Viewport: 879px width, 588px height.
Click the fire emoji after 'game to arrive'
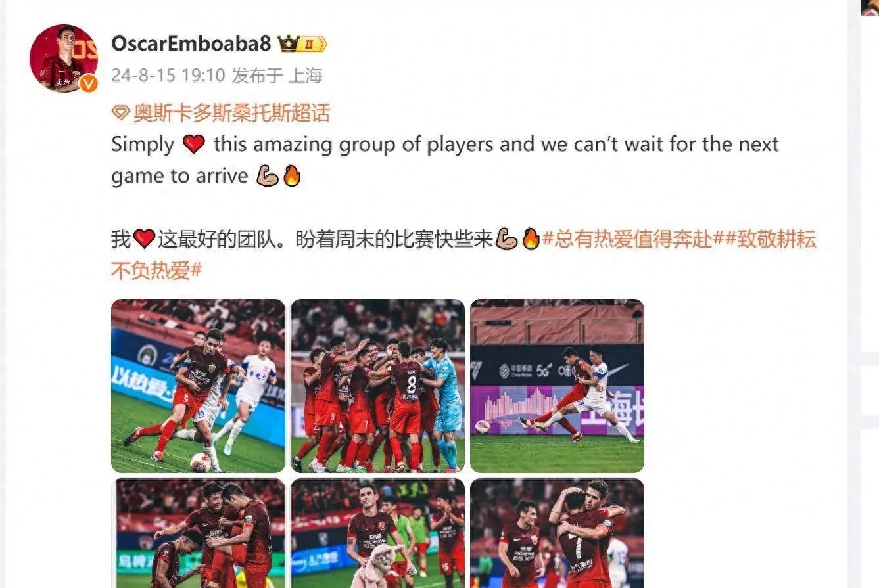[x=291, y=176]
